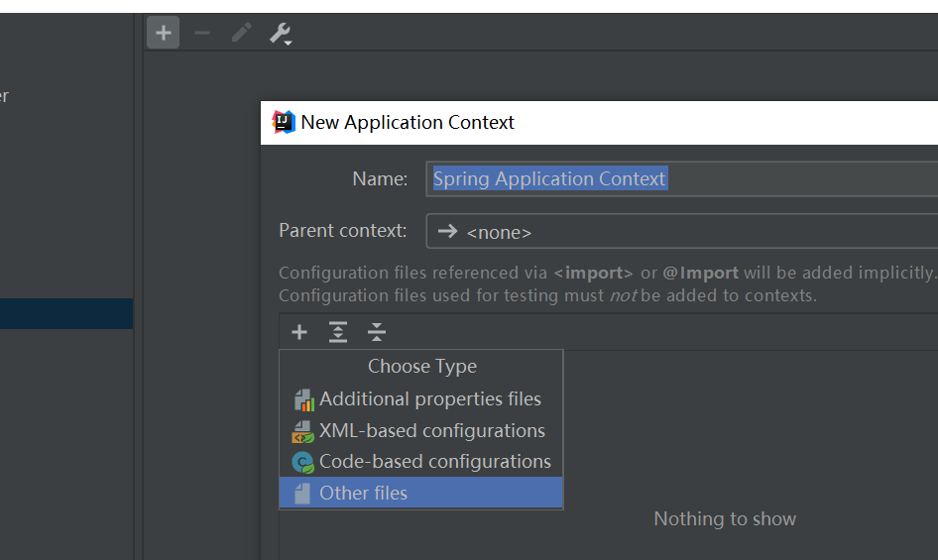Image resolution: width=938 pixels, height=560 pixels.
Task: Select the highlighted row in the left sidebar
Action: pos(66,313)
